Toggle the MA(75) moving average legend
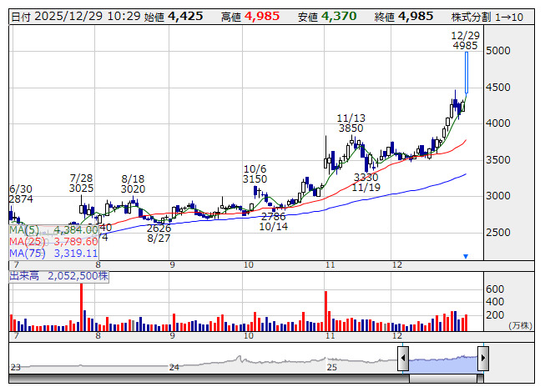545x392 pixels. [x=53, y=253]
